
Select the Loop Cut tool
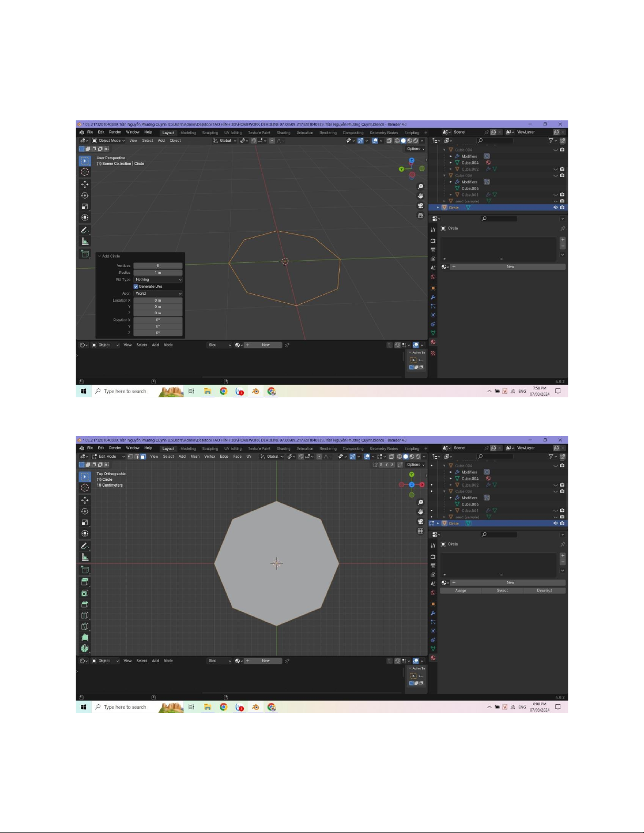click(85, 615)
